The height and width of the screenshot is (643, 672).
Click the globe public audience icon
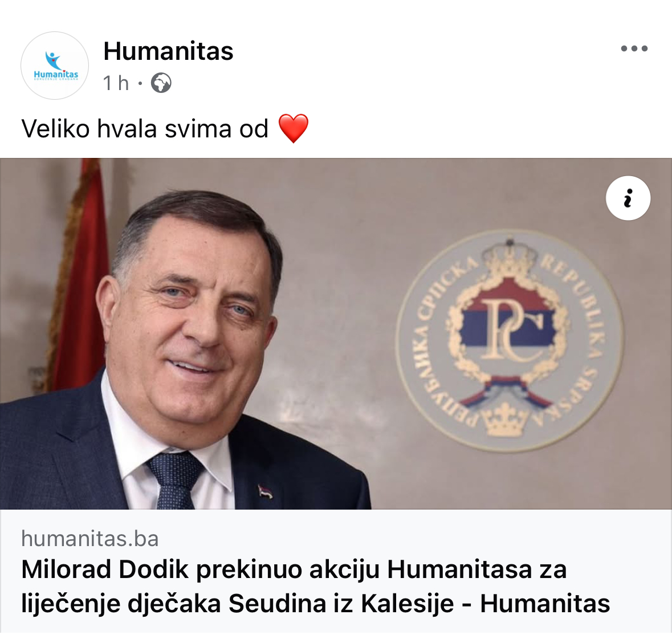tap(161, 83)
